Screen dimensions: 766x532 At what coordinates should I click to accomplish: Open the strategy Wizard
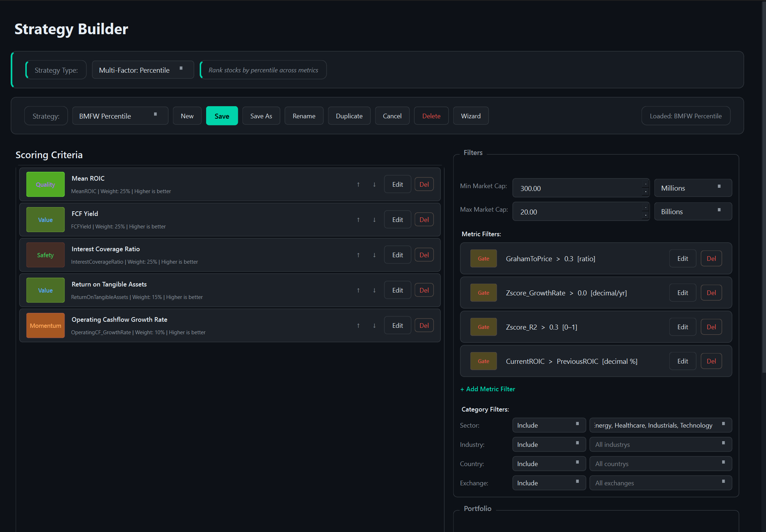click(471, 116)
